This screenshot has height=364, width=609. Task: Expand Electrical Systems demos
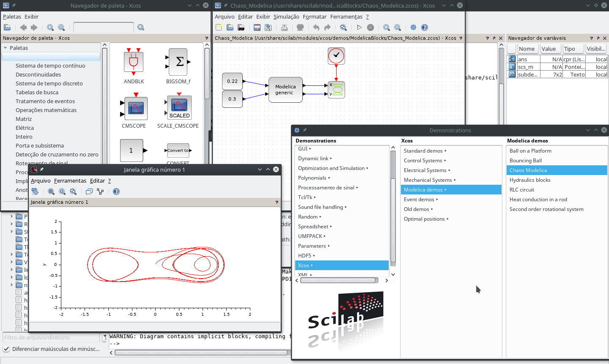click(x=427, y=170)
